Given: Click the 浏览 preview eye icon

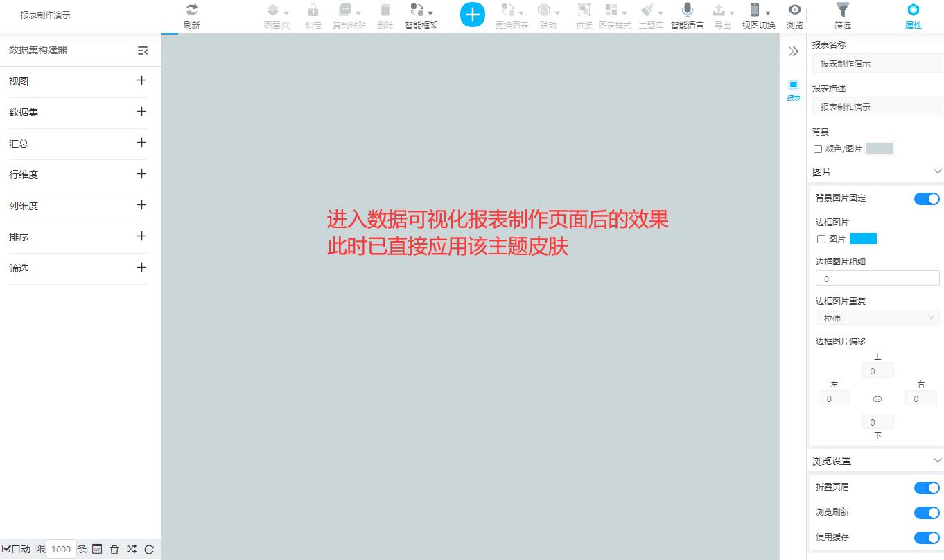Looking at the screenshot, I should pyautogui.click(x=794, y=10).
